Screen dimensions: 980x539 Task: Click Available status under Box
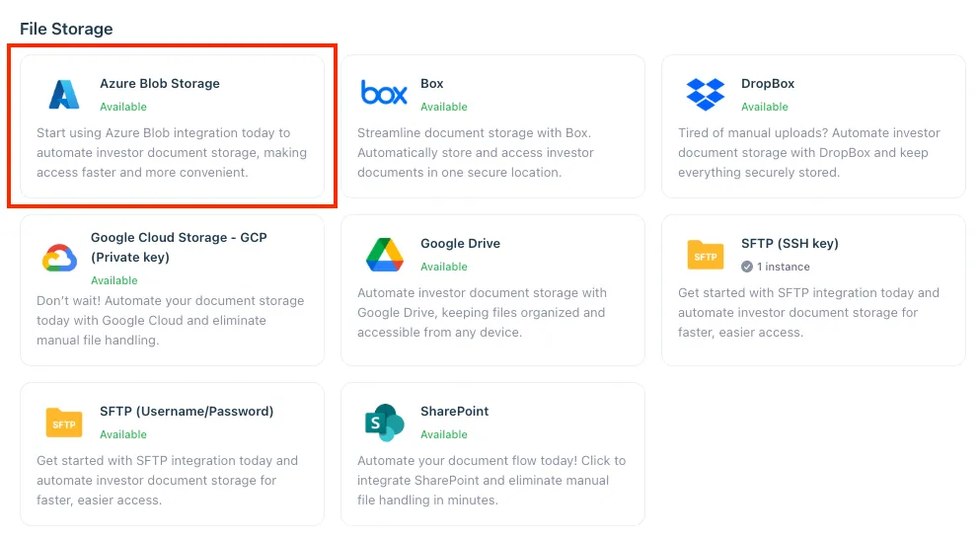point(444,107)
